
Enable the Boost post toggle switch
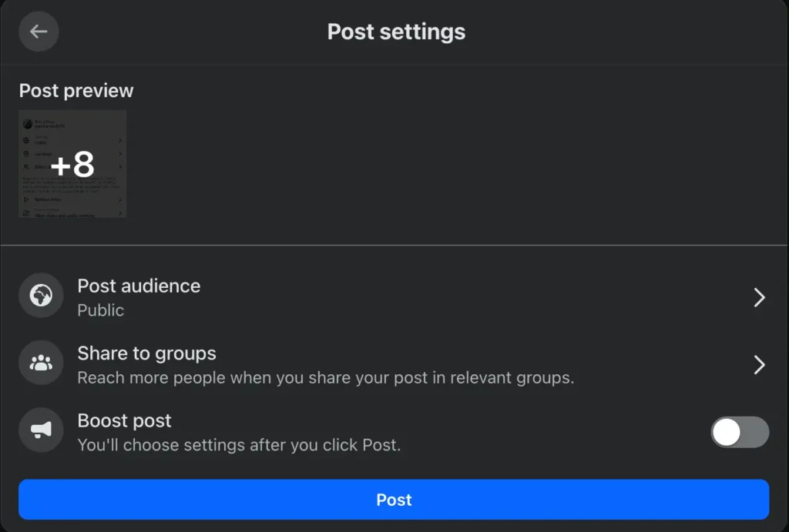pyautogui.click(x=740, y=432)
